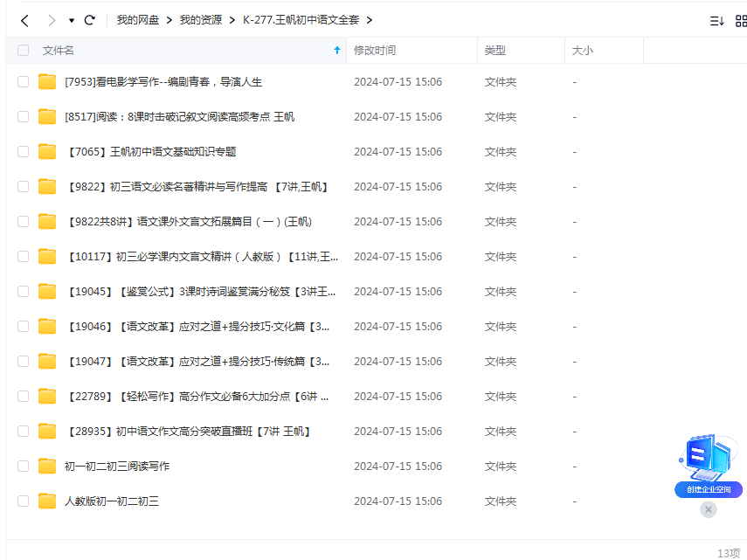Click the back navigation arrow
The height and width of the screenshot is (560, 747).
point(24,19)
